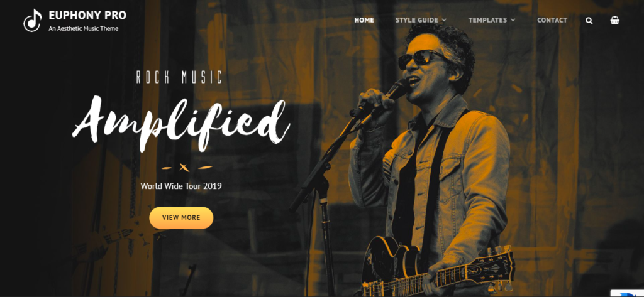644x297 pixels.
Task: Click the View More button
Action: (x=181, y=217)
